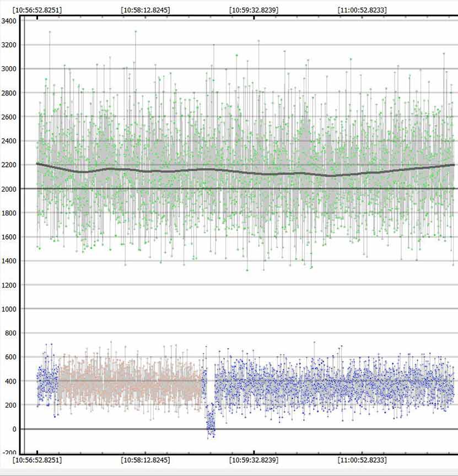Select the 1600 y-axis value
Viewport: 458px width, 476px height.
(9, 237)
